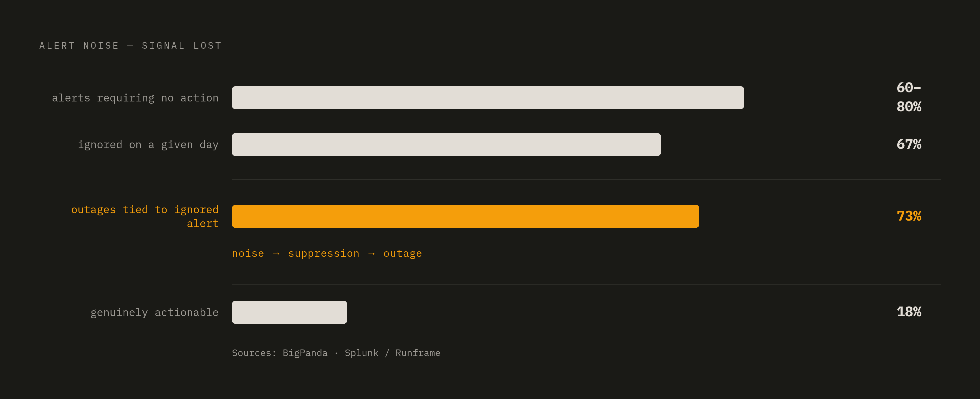
Task: Select the 'ignored on a given day' label
Action: tap(148, 145)
